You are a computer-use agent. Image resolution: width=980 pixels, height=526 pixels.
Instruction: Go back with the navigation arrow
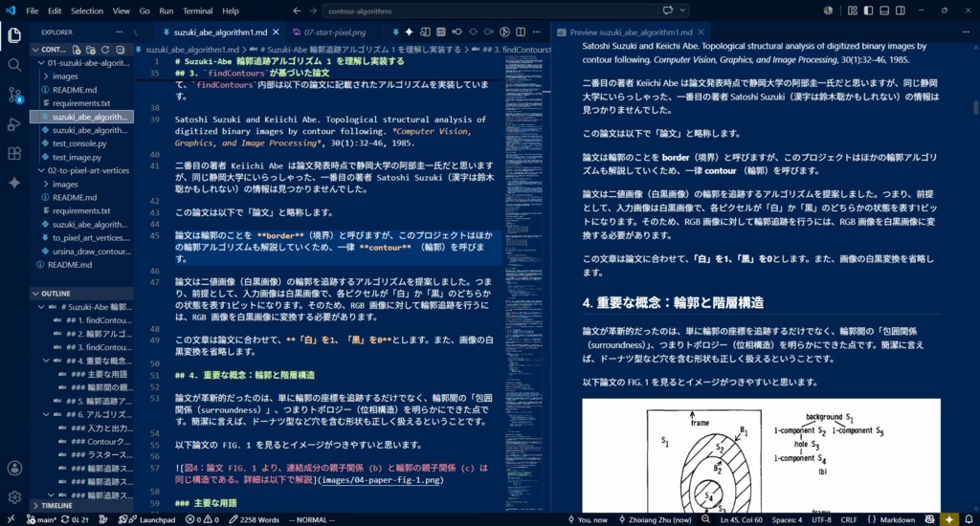[297, 11]
